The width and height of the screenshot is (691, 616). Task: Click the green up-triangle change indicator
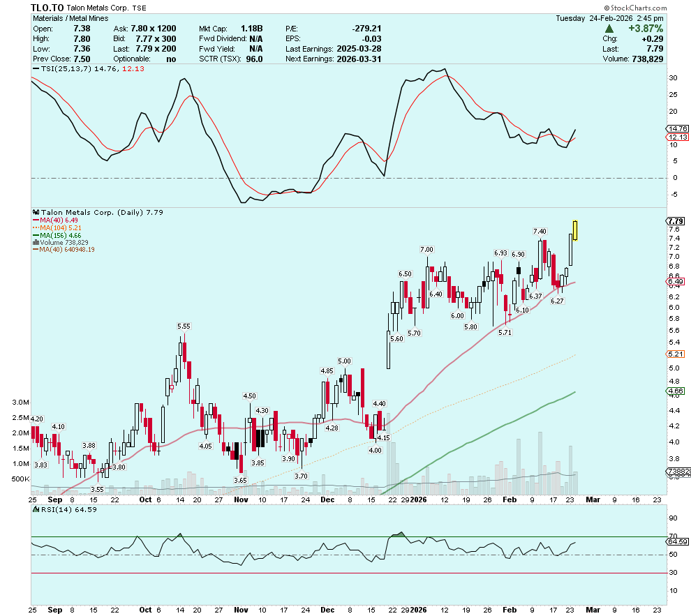pyautogui.click(x=609, y=29)
